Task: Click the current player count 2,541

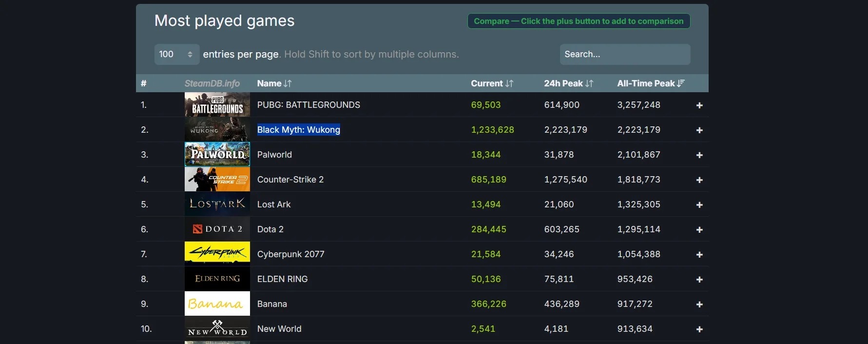Action: (x=483, y=329)
